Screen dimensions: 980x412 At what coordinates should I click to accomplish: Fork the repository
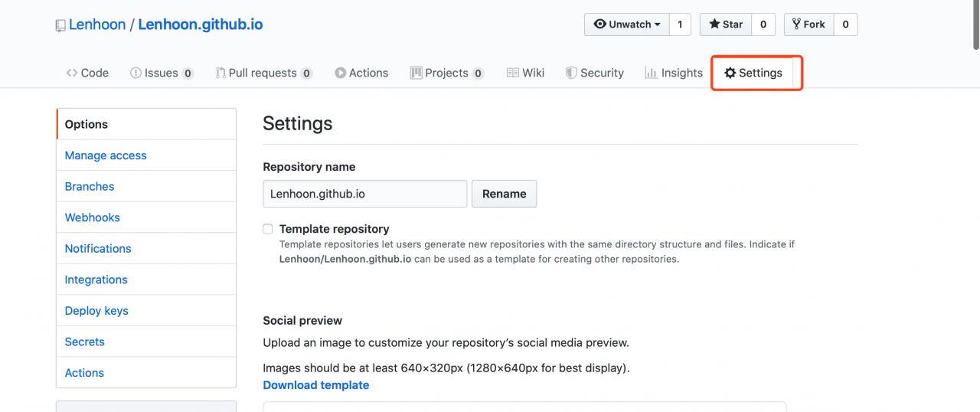click(x=808, y=25)
